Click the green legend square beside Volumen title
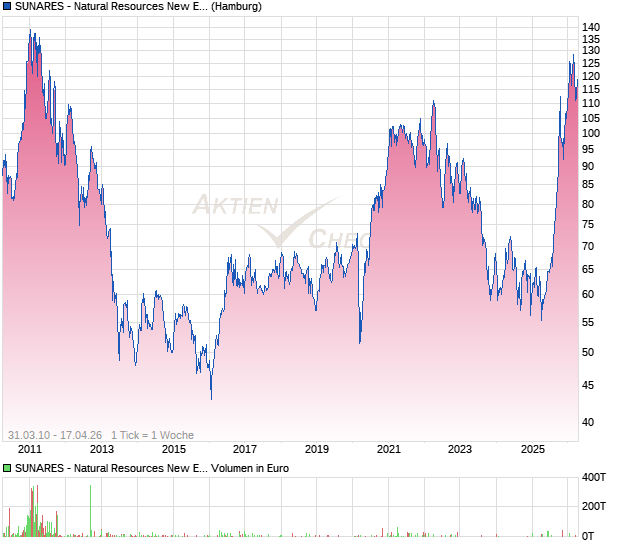This screenshot has width=620, height=546. (x=7, y=468)
